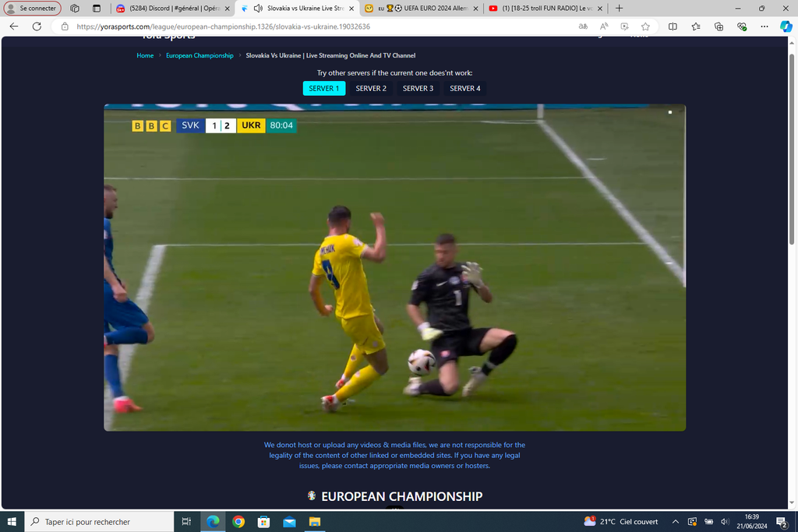This screenshot has height=532, width=798.
Task: Open Microsoft Edge from taskbar
Action: pyautogui.click(x=213, y=522)
